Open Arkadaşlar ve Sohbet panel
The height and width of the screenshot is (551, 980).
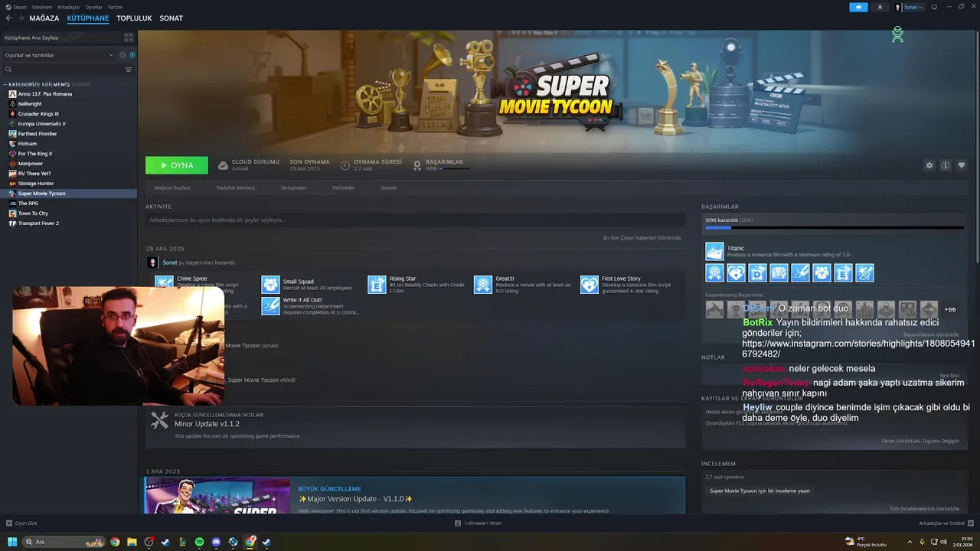pyautogui.click(x=945, y=523)
